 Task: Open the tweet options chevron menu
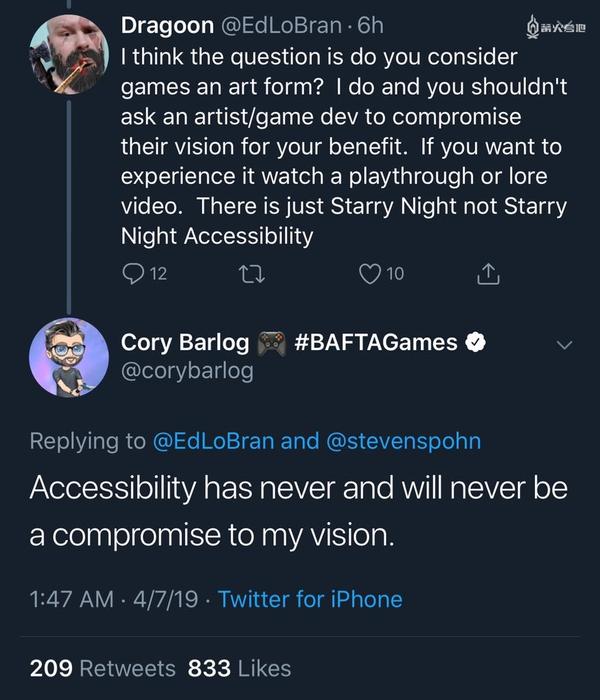[565, 345]
